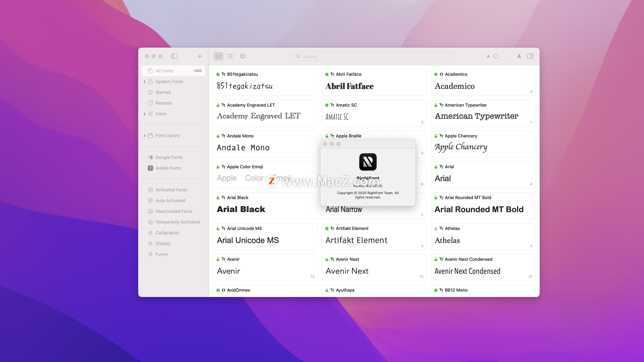
Task: Select All Fonts in sidebar
Action: [164, 71]
